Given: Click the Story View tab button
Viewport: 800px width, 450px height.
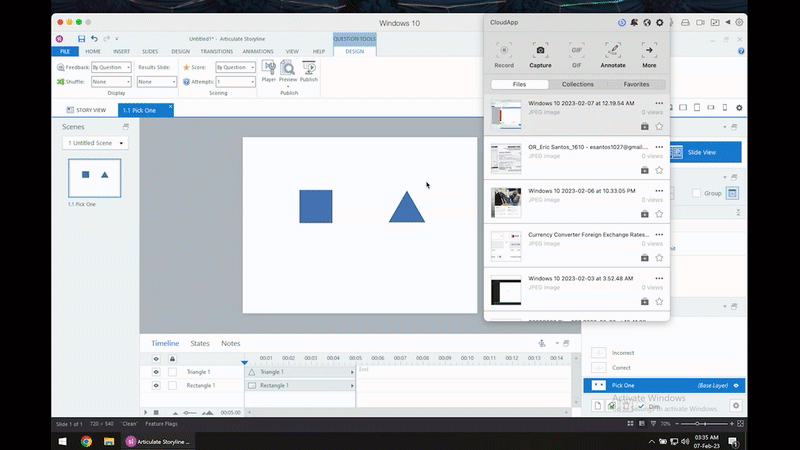Looking at the screenshot, I should click(x=88, y=110).
